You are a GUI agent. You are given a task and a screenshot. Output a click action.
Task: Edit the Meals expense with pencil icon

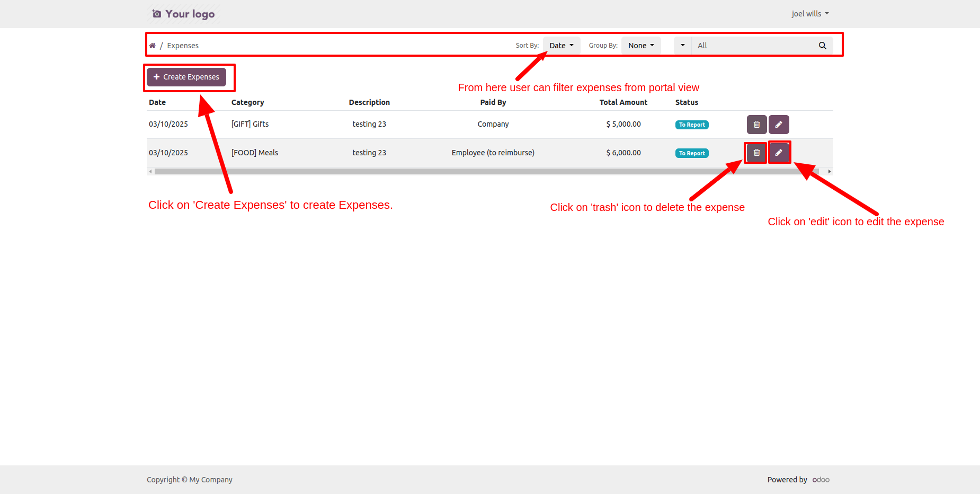coord(779,153)
